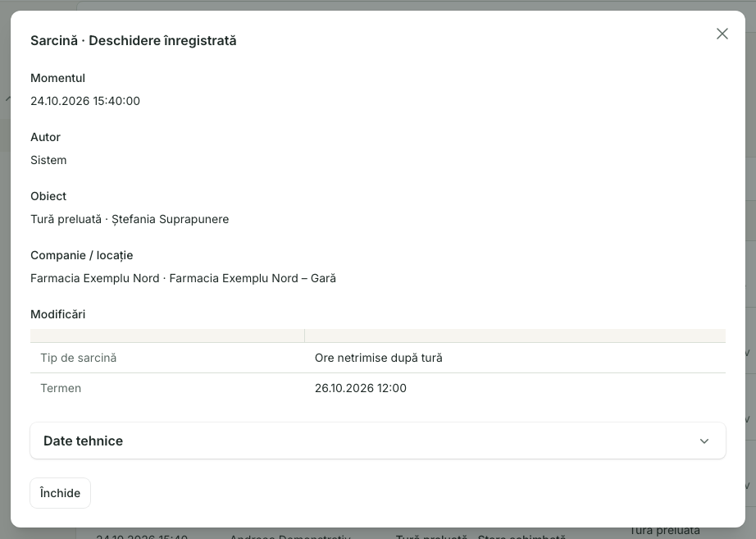
Task: Close the dialog with the X icon
Action: [x=722, y=34]
